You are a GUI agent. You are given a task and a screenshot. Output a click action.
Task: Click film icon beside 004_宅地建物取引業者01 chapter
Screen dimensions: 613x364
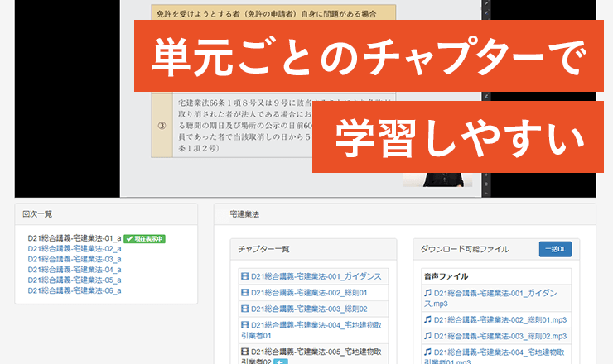tap(244, 324)
